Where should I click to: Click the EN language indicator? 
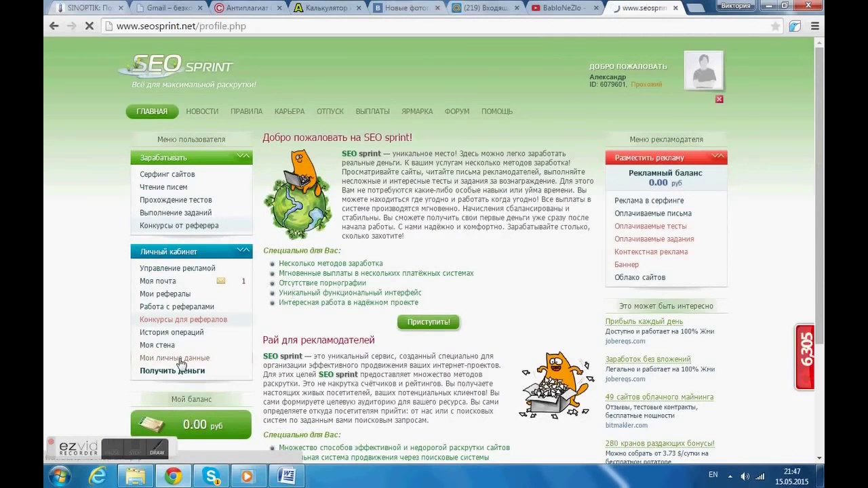tap(713, 475)
